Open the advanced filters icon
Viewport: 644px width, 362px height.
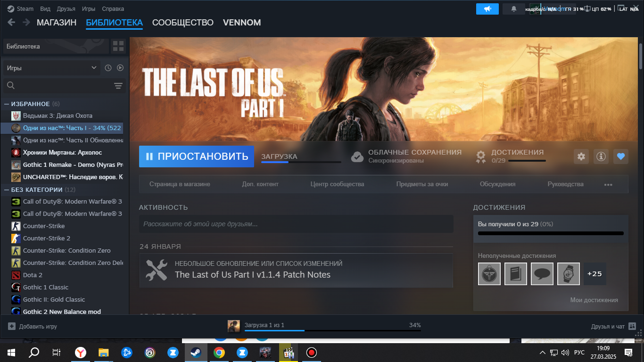click(118, 85)
